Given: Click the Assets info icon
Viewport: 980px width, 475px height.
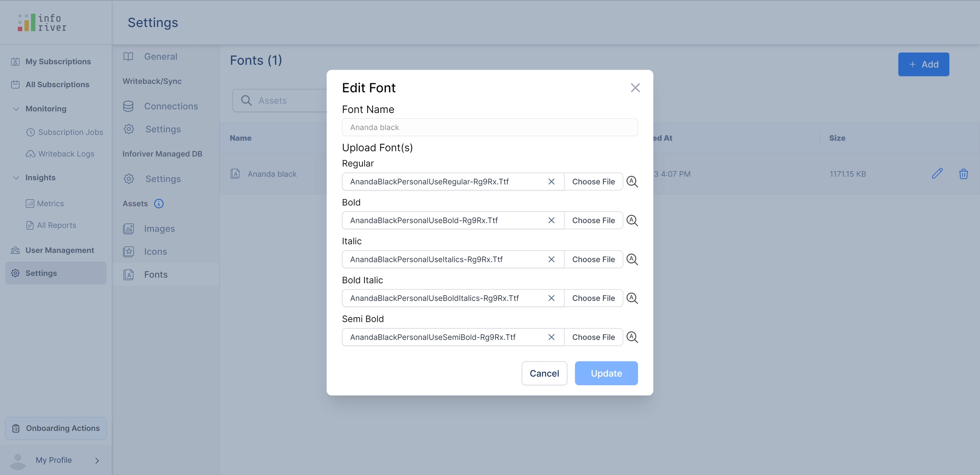Looking at the screenshot, I should pyautogui.click(x=159, y=204).
